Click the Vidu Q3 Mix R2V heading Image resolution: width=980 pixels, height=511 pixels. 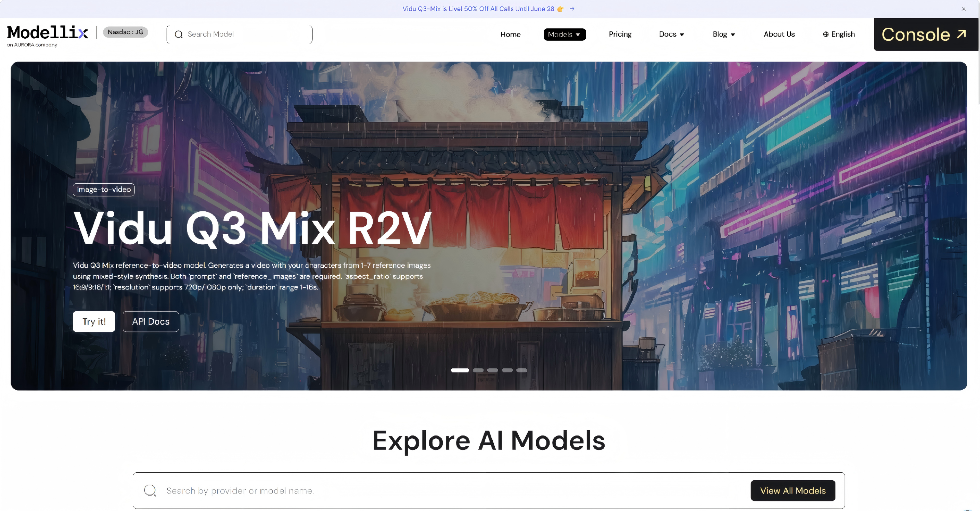253,228
